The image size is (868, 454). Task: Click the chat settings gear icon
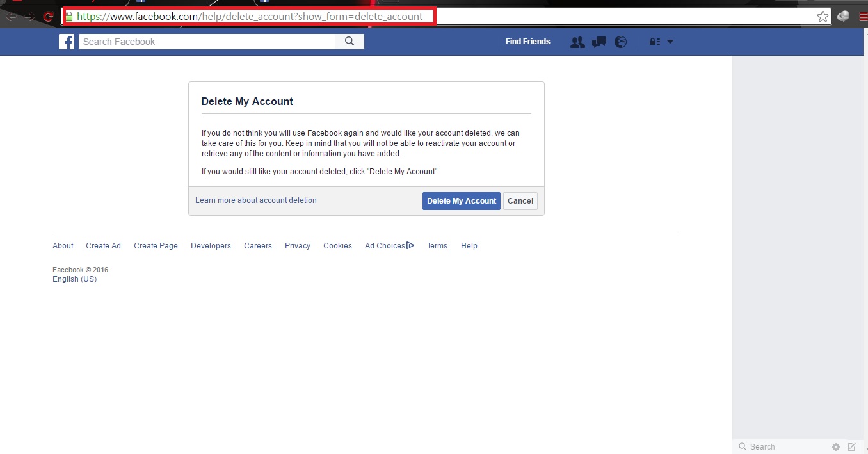836,447
